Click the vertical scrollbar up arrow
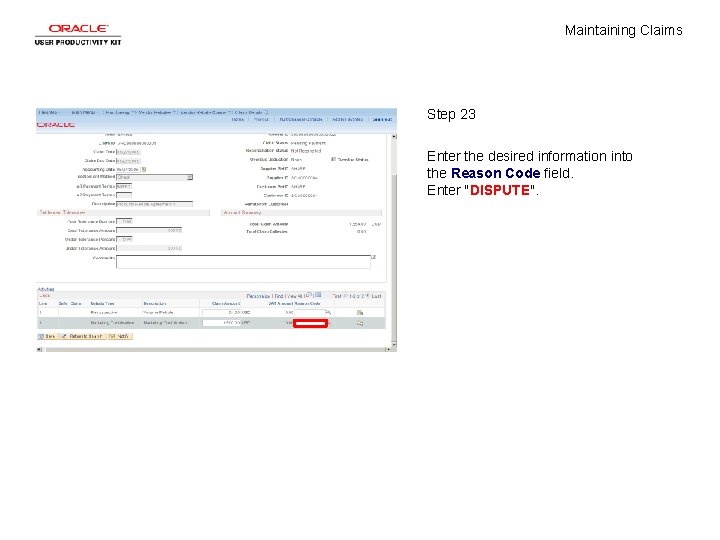This screenshot has width=720, height=540. coord(394,137)
